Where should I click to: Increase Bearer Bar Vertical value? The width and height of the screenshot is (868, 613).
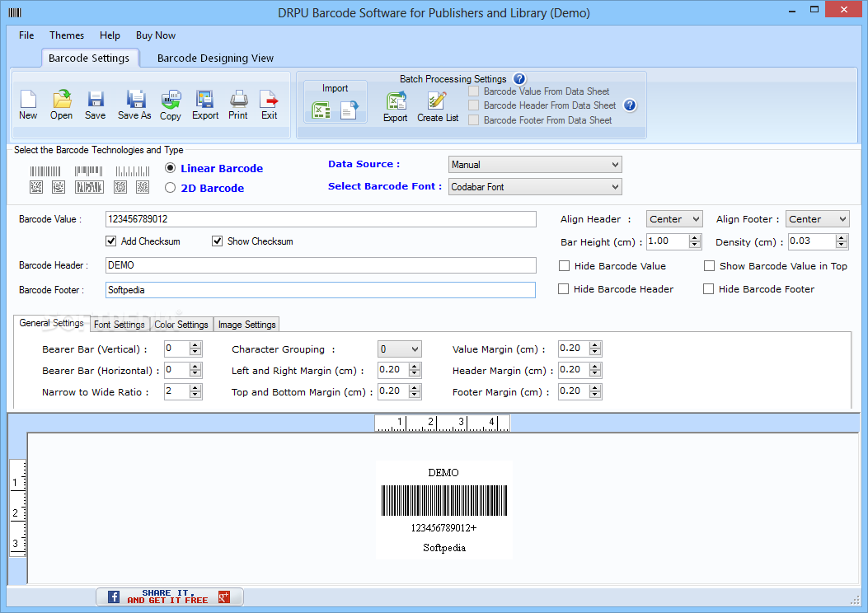click(x=195, y=345)
